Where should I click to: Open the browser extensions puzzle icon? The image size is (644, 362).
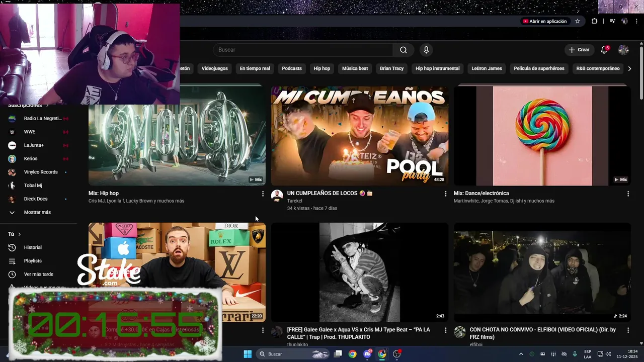click(x=595, y=21)
